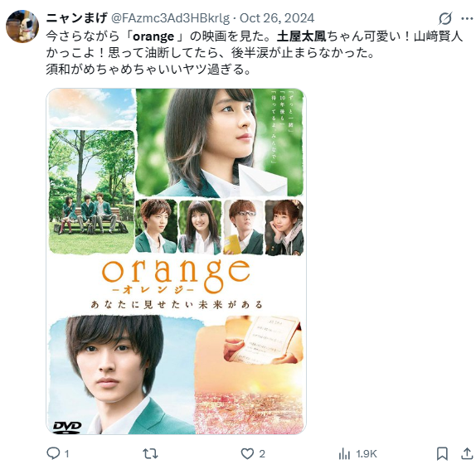476x469 pixels.
Task: Click the bold 土屋太鳳 name in tweet
Action: (302, 36)
